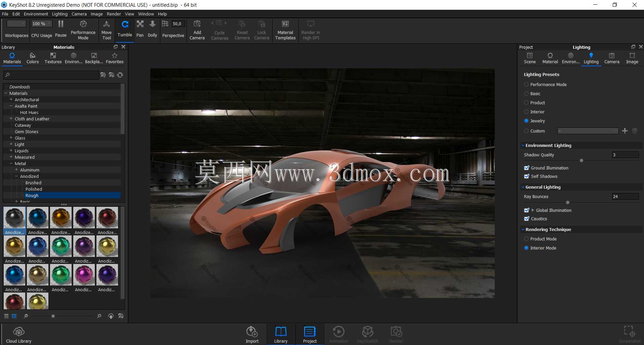The image size is (644, 345).
Task: Toggle the Ground Illumination checkbox
Action: [x=527, y=168]
